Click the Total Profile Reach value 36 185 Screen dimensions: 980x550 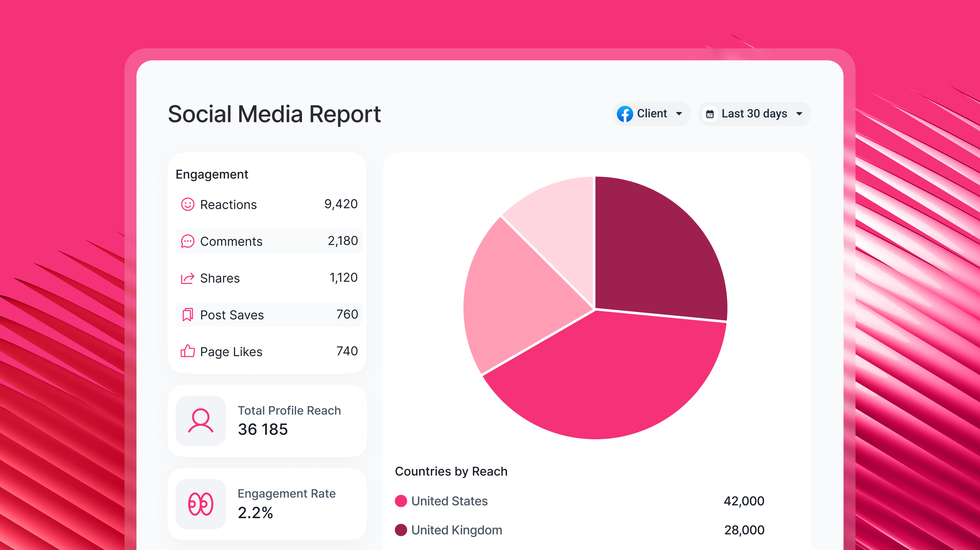262,429
